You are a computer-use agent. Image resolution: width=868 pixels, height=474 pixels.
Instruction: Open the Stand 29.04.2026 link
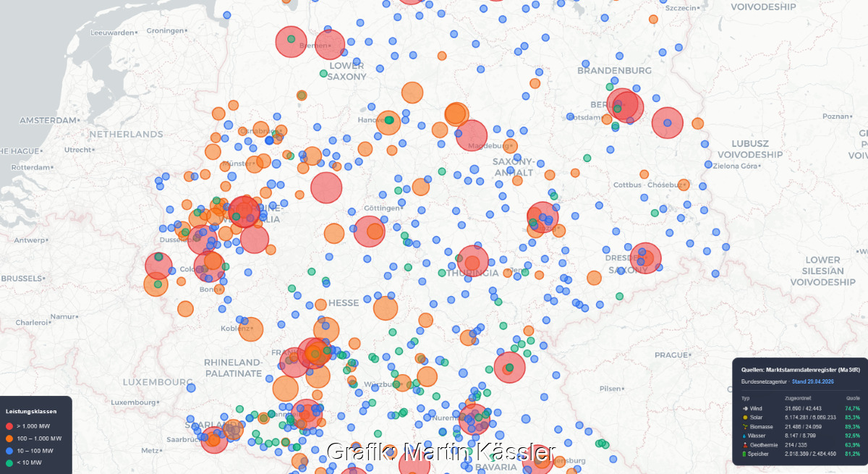(812, 381)
